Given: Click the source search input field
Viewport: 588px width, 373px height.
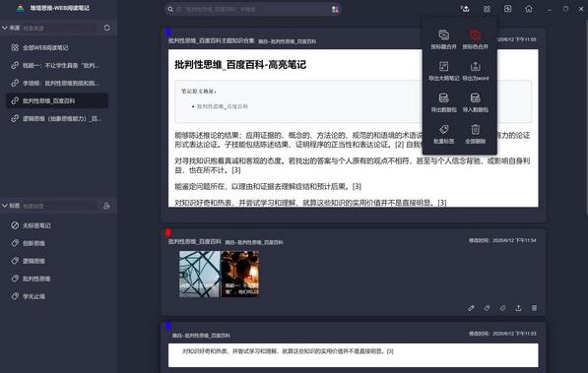Looking at the screenshot, I should pos(58,29).
